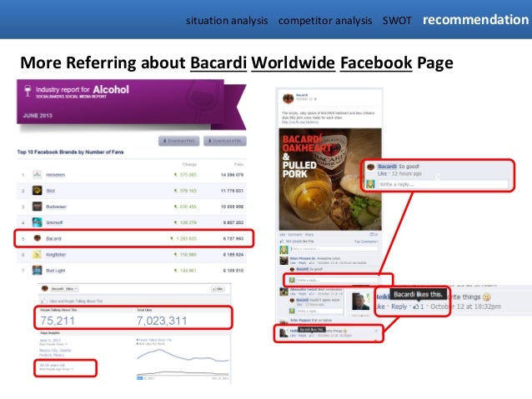Screen dimensions: 532x399
Task: Open the Kingfisher brand link
Action: point(56,255)
